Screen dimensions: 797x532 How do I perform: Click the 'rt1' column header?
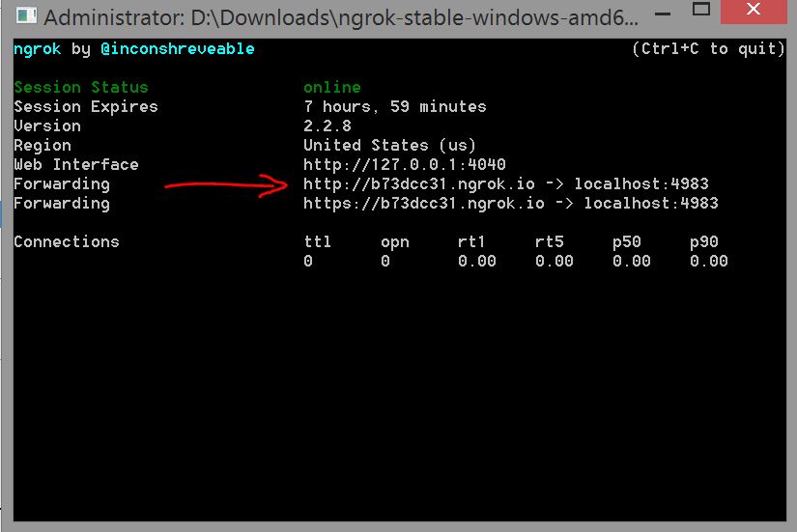pyautogui.click(x=471, y=242)
